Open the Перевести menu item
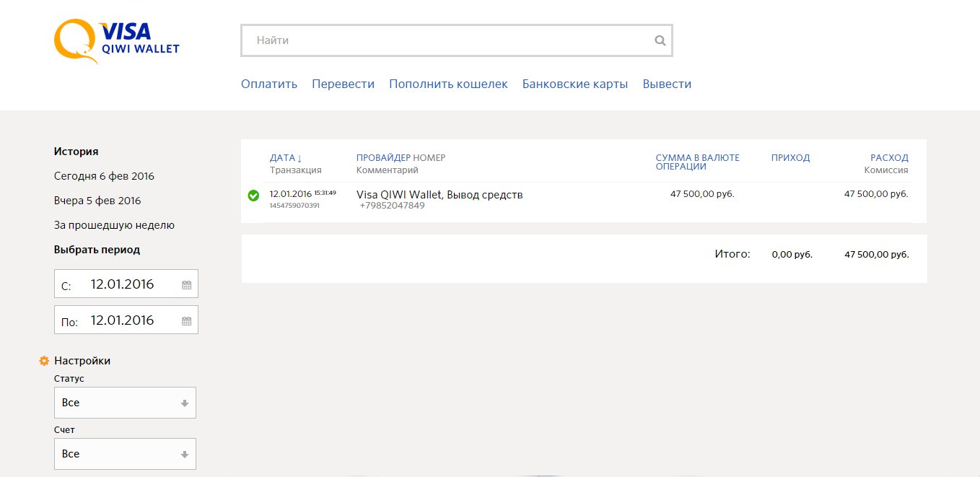980x477 pixels. coord(343,84)
